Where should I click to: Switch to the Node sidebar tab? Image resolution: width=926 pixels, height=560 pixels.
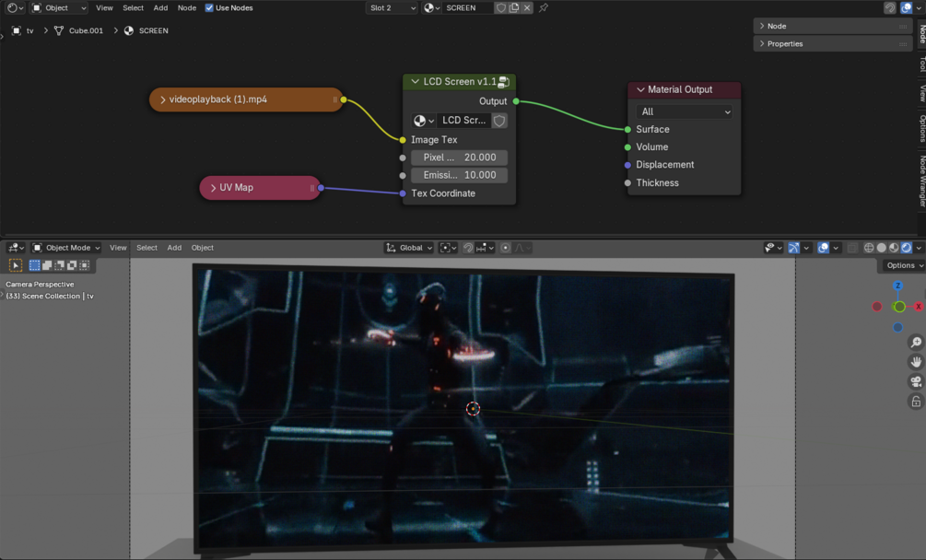(922, 34)
